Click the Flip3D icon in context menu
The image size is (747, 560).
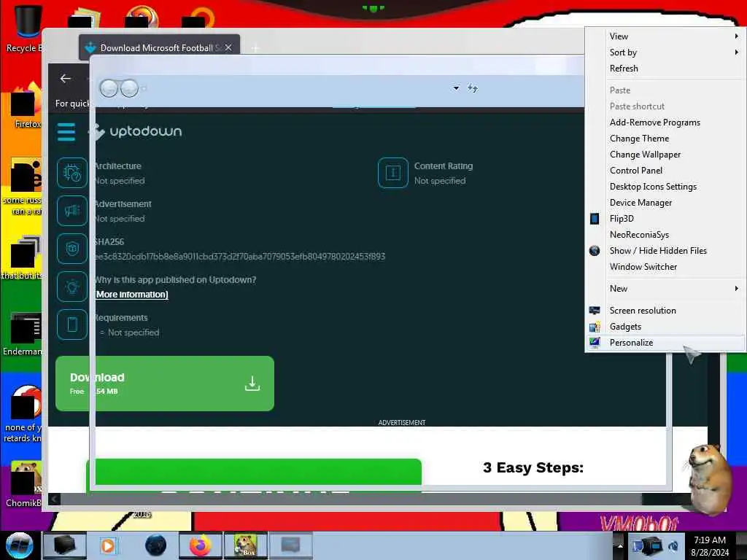coord(595,219)
